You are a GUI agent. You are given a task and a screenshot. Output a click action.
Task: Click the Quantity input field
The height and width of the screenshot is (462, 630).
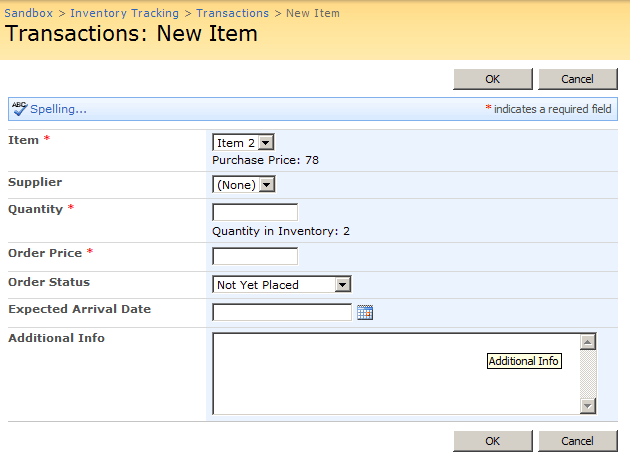click(x=255, y=212)
